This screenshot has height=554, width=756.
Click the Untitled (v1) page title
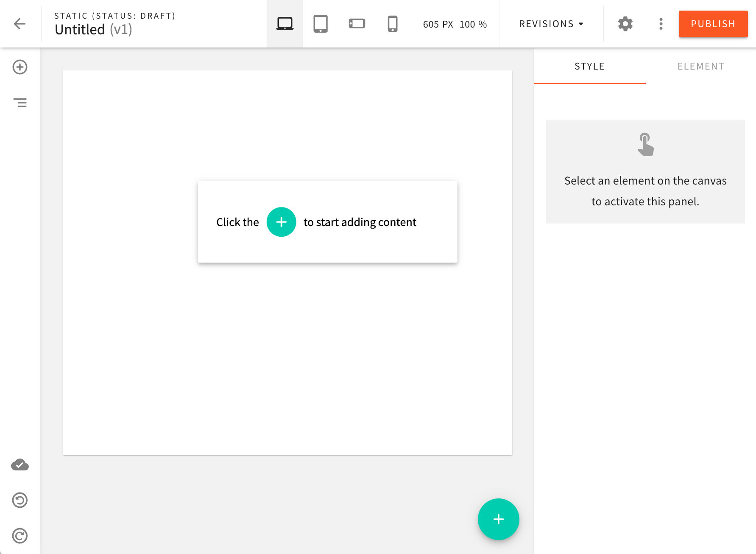click(93, 30)
